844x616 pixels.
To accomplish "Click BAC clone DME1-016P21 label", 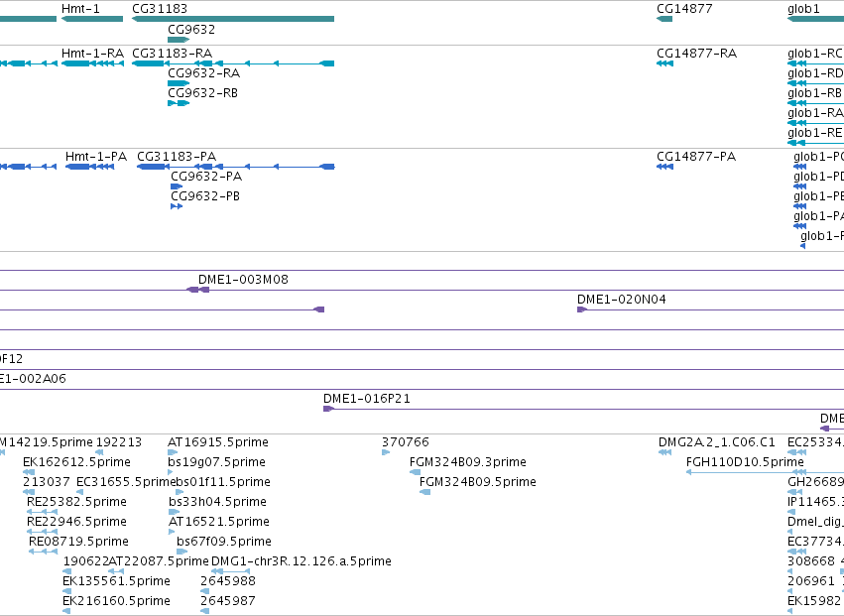I will coord(367,399).
